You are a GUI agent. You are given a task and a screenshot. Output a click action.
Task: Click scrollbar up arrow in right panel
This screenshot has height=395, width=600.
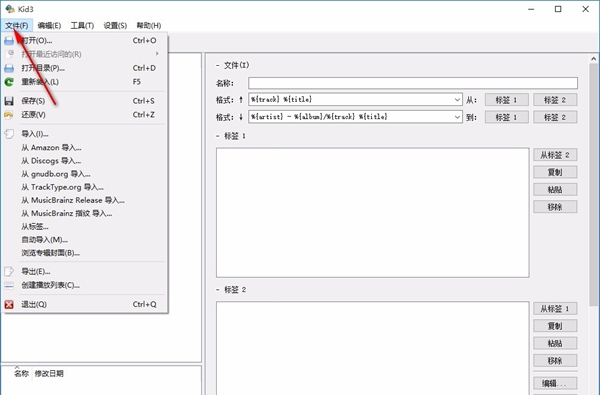593,59
